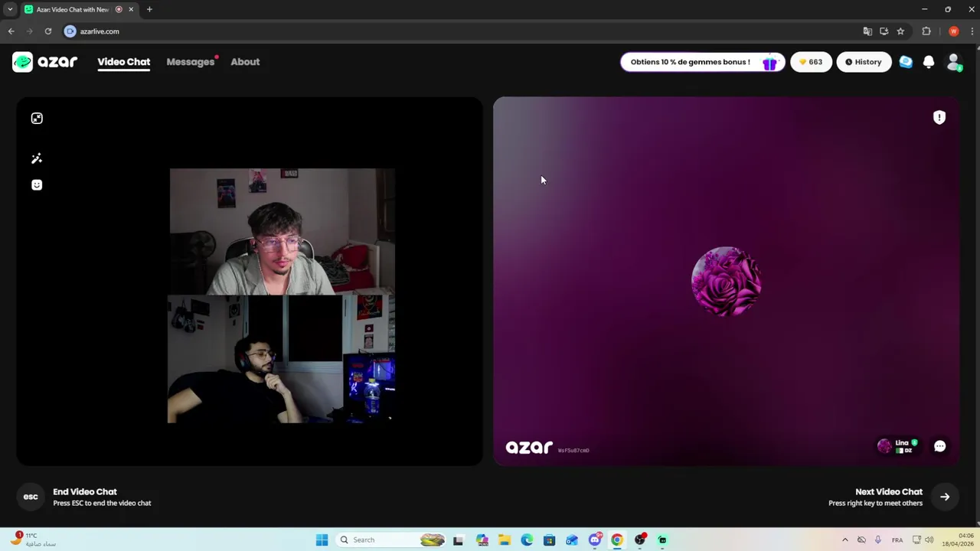Screen dimensions: 980x551
Task: Open Microsoft Store from the taskbar
Action: pyautogui.click(x=549, y=540)
